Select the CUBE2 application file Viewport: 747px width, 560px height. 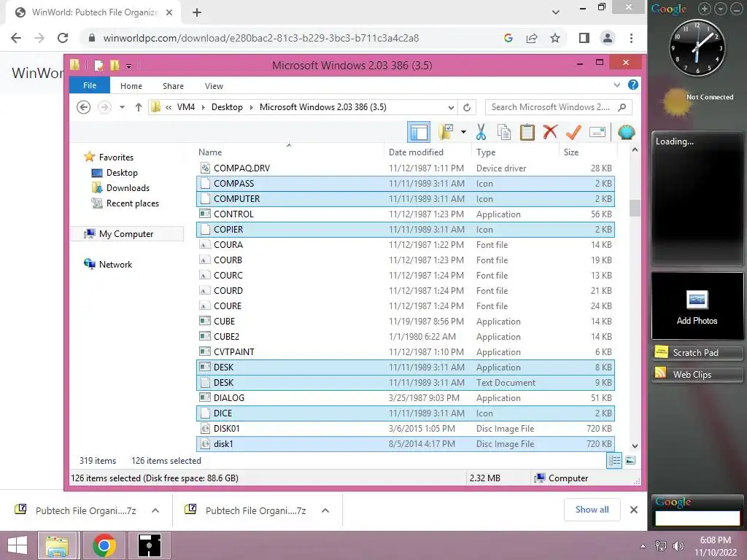point(406,337)
